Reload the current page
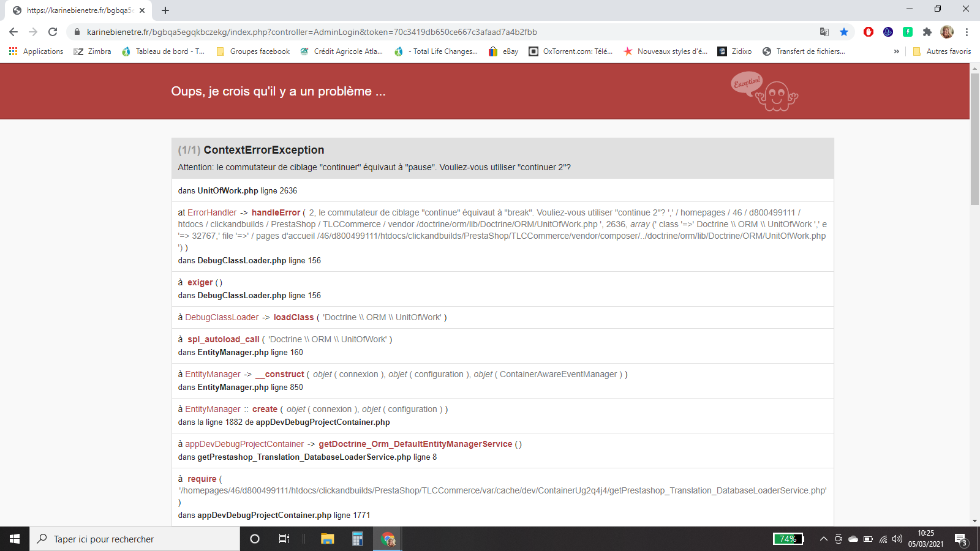 [53, 32]
